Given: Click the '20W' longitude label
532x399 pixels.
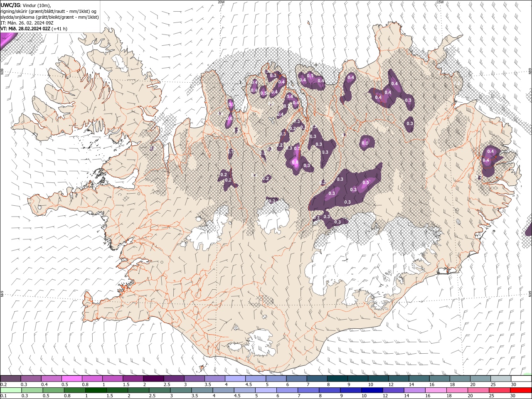Looking at the screenshot, I should 221,2.
